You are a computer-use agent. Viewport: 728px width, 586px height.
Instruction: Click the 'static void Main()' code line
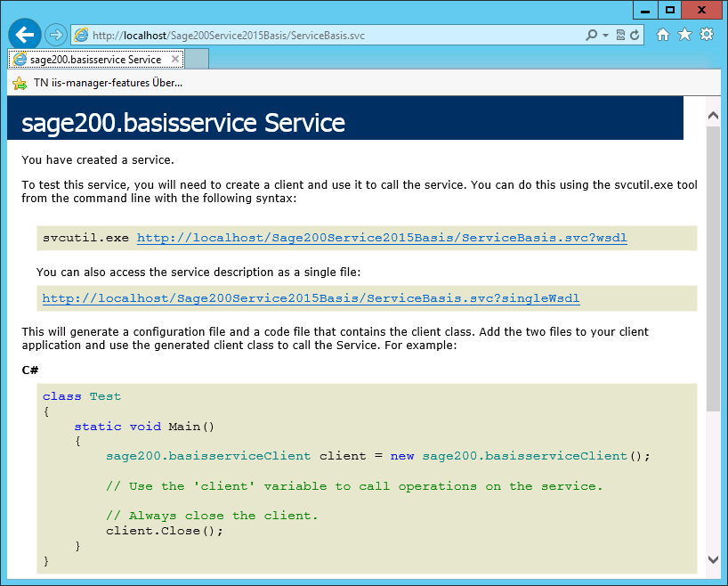point(144,426)
